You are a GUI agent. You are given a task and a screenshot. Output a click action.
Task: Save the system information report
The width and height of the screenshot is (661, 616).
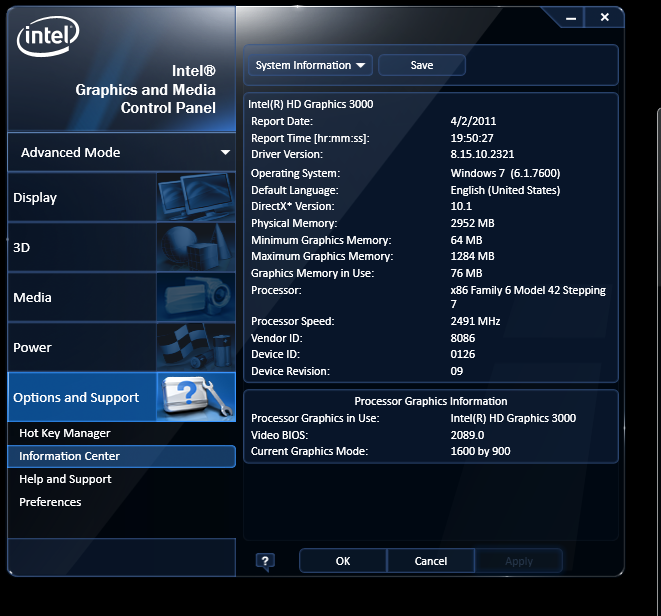click(421, 65)
